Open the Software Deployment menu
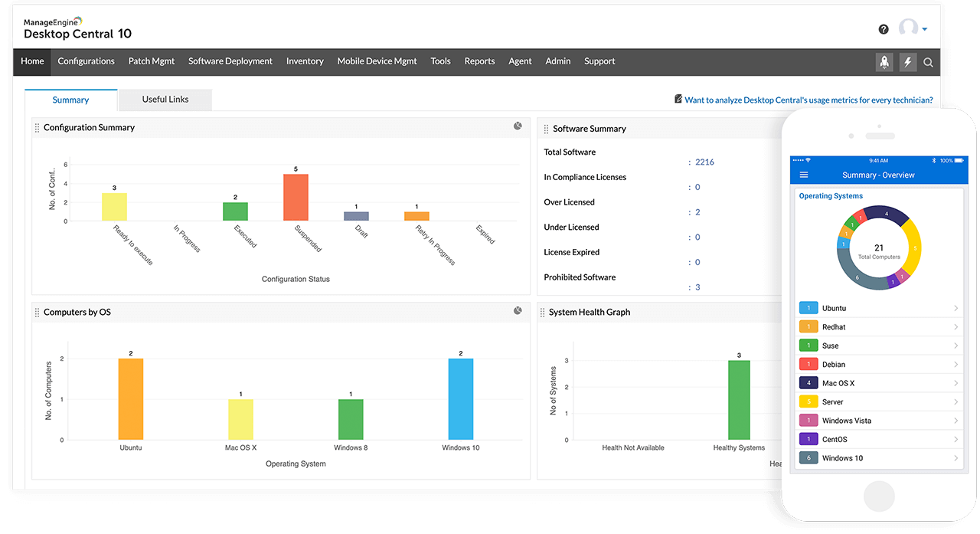This screenshot has width=980, height=534. coord(230,61)
